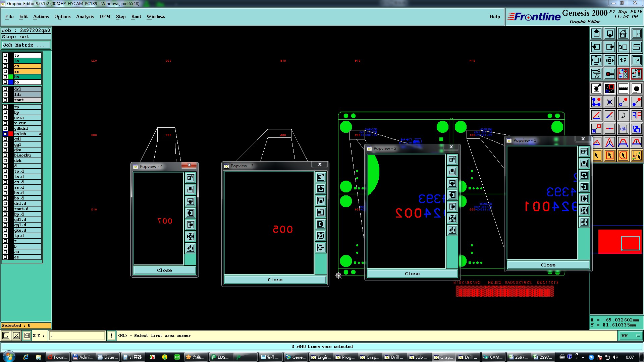644x362 pixels.
Task: Open the File menu
Action: click(9, 16)
